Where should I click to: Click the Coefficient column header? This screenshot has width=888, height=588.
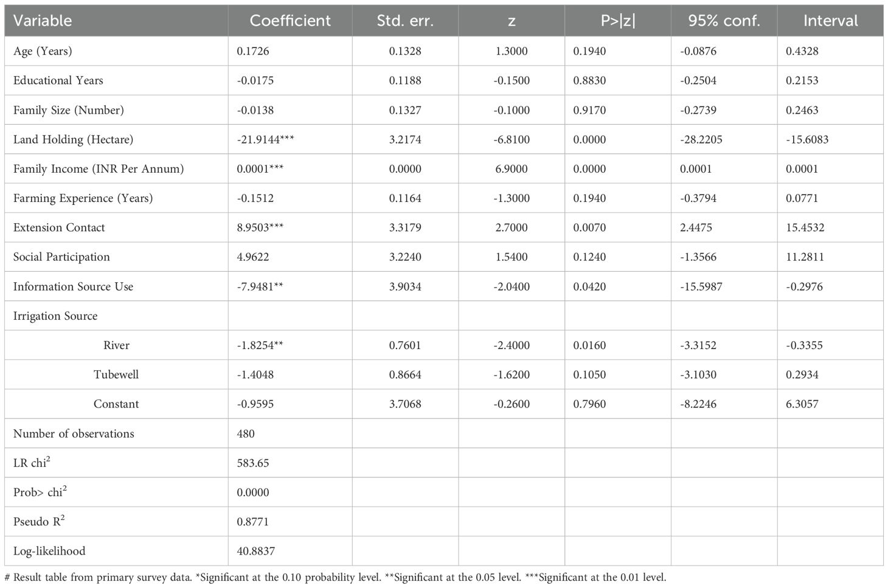pos(290,21)
